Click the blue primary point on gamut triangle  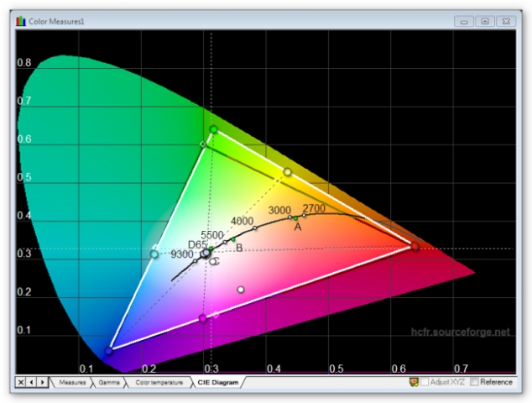(109, 350)
